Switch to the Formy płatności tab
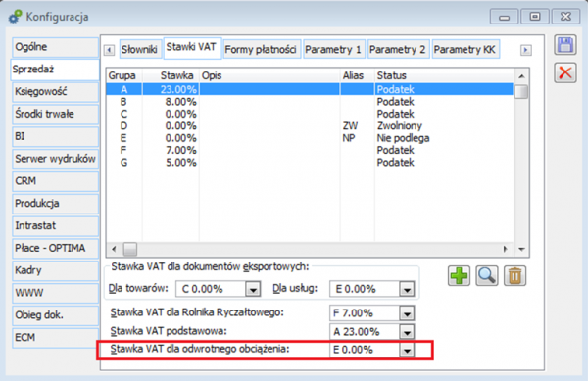This screenshot has height=381, width=588. [x=262, y=49]
